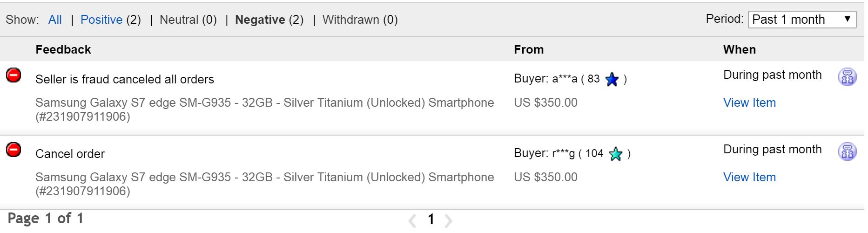Screen dimensions: 868x233
Task: Filter by Positive feedback
Action: (x=101, y=20)
